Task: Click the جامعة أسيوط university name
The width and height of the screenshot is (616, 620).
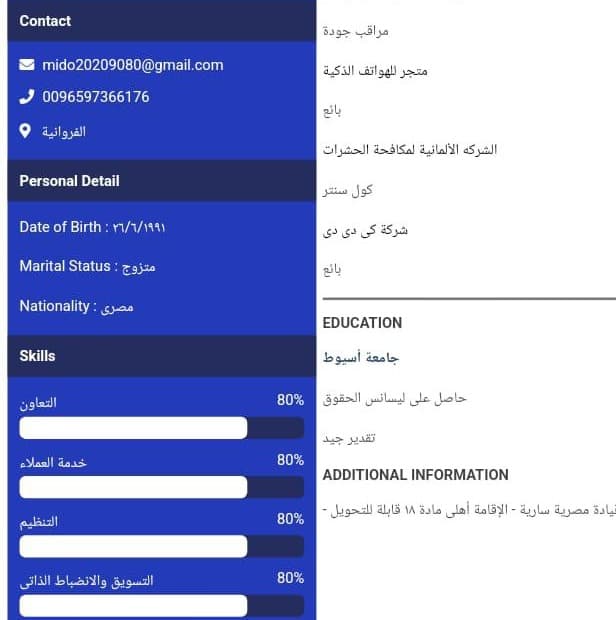Action: (360, 357)
